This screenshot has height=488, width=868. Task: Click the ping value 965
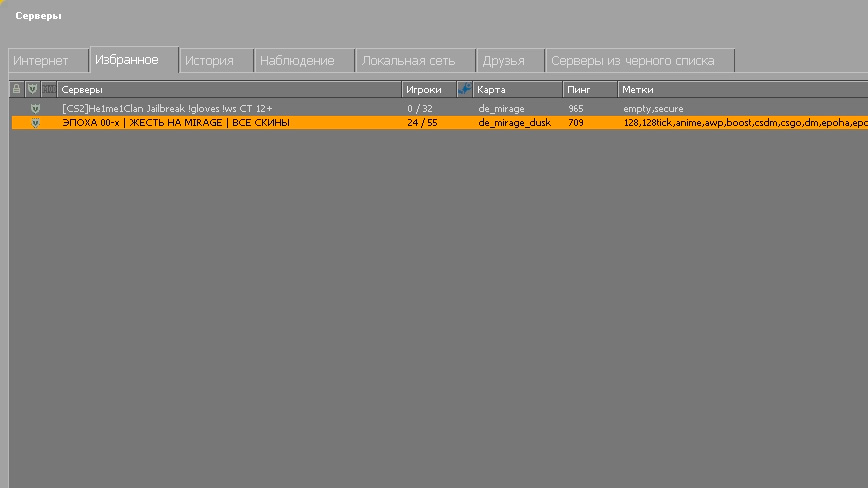click(576, 109)
